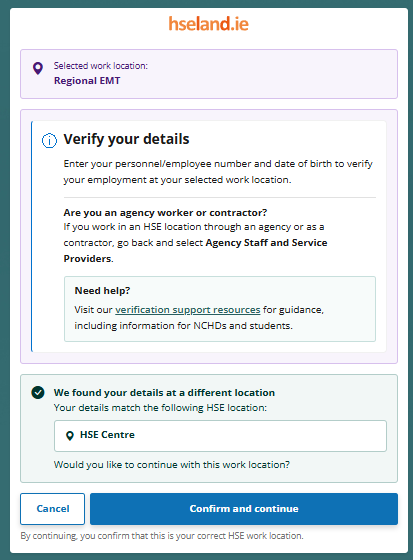Screen dimensions: 413x560
Task: Click the blue info circle icon
Action: pos(49,140)
